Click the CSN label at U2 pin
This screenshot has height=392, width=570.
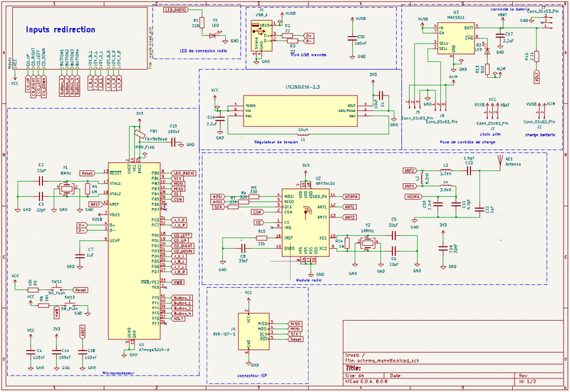[257, 212]
